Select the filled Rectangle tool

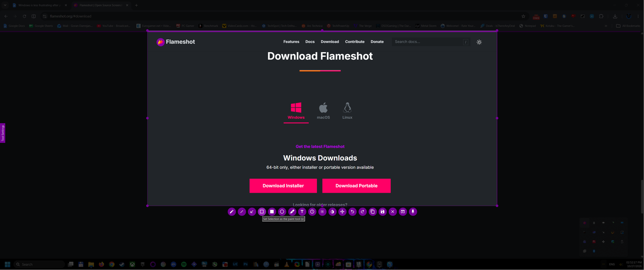tap(272, 212)
